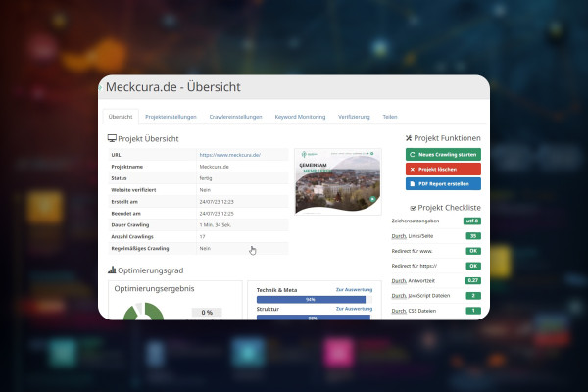Click the checkbox icon beside Projekt Checkliste
The image size is (588, 392).
(x=413, y=208)
